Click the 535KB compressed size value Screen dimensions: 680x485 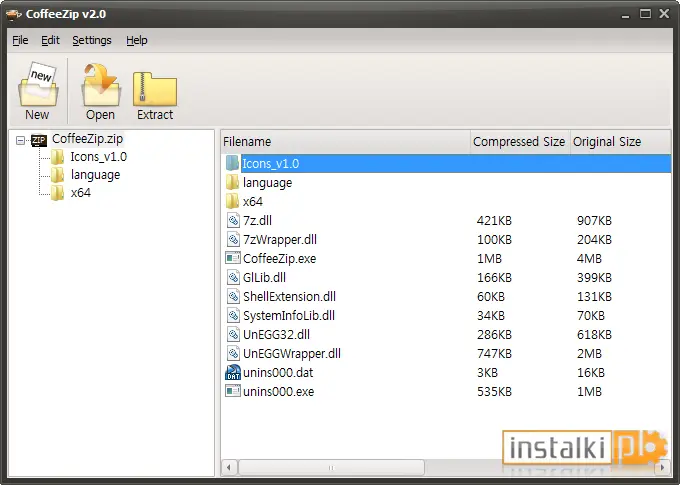494,392
